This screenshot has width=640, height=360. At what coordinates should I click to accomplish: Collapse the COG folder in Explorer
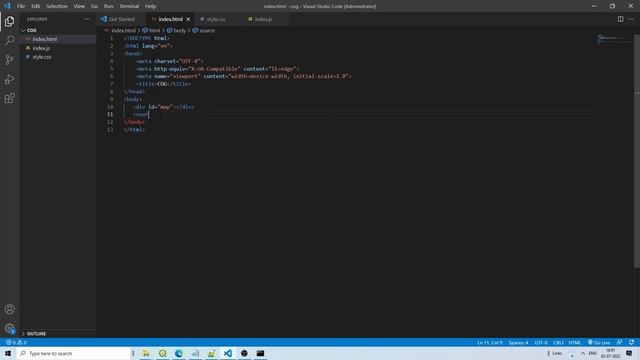tap(31, 30)
